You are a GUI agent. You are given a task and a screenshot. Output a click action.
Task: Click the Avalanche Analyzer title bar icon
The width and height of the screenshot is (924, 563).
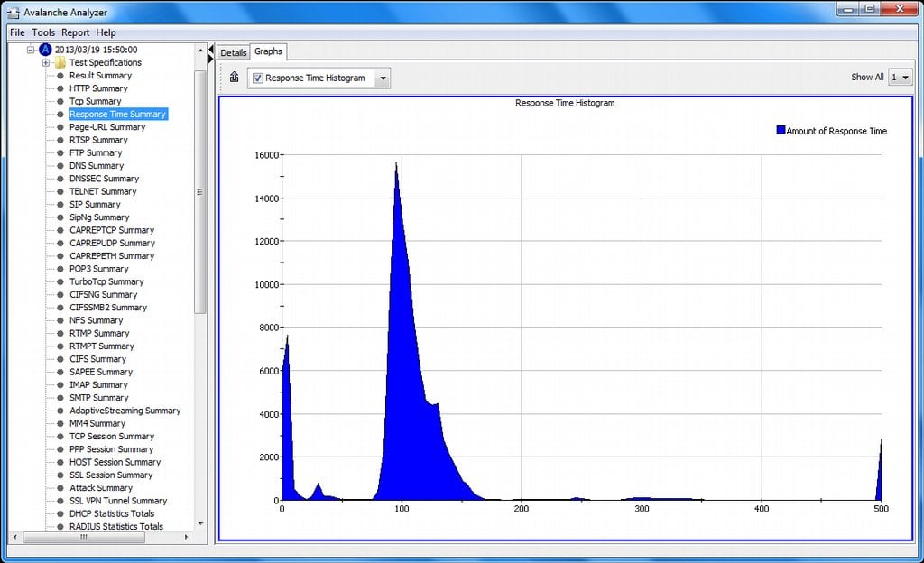[x=13, y=12]
